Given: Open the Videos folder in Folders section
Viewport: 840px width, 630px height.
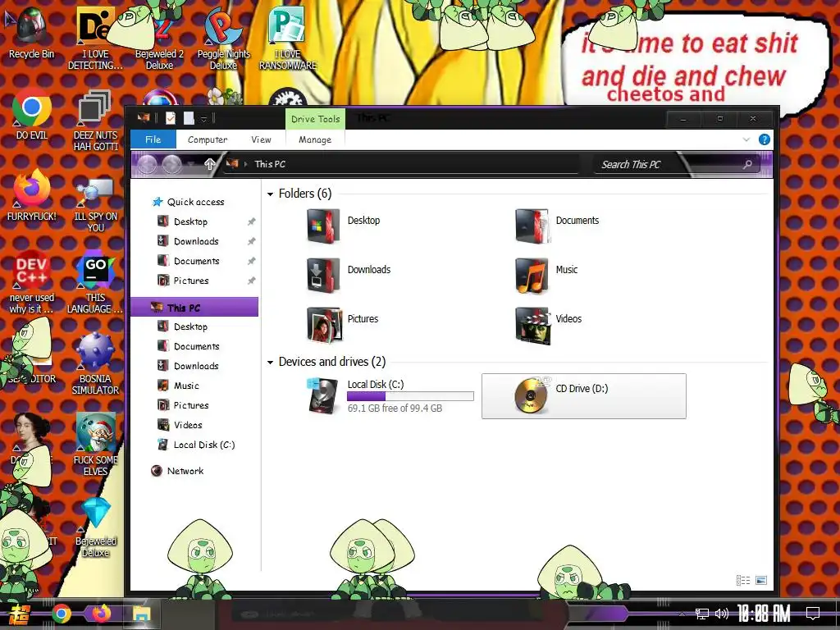Looking at the screenshot, I should [549, 325].
